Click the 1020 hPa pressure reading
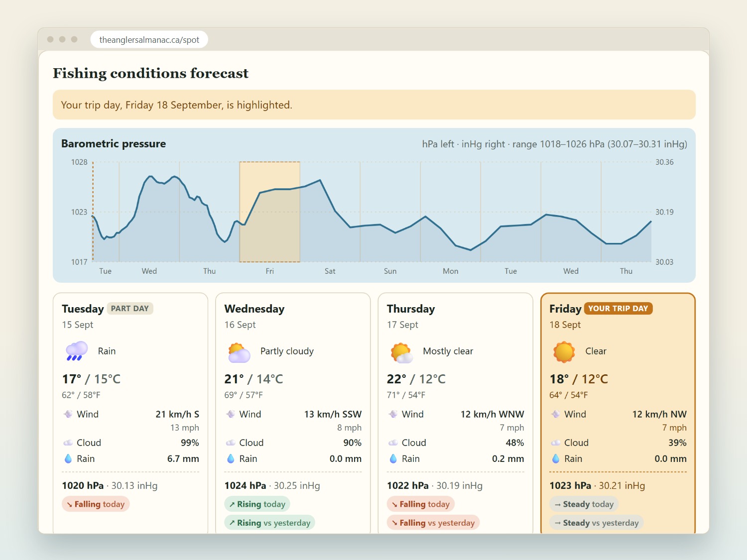Screen dimensions: 747x560 [x=83, y=485]
